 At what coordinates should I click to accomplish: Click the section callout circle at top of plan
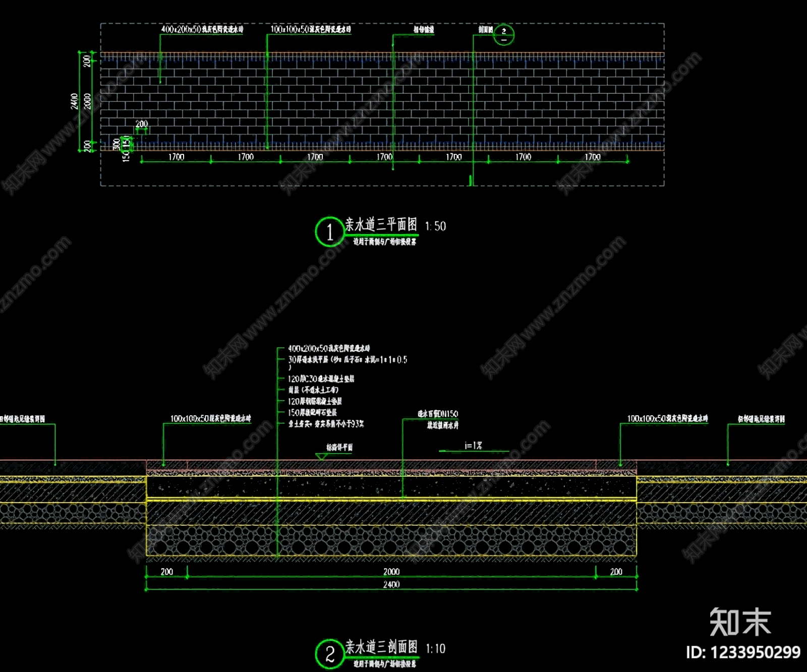(x=503, y=35)
